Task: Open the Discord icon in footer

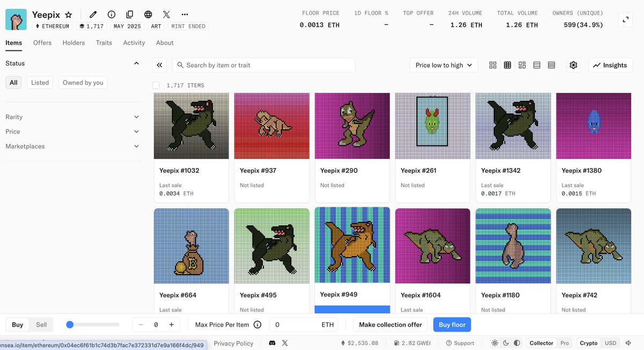Action: click(x=272, y=343)
